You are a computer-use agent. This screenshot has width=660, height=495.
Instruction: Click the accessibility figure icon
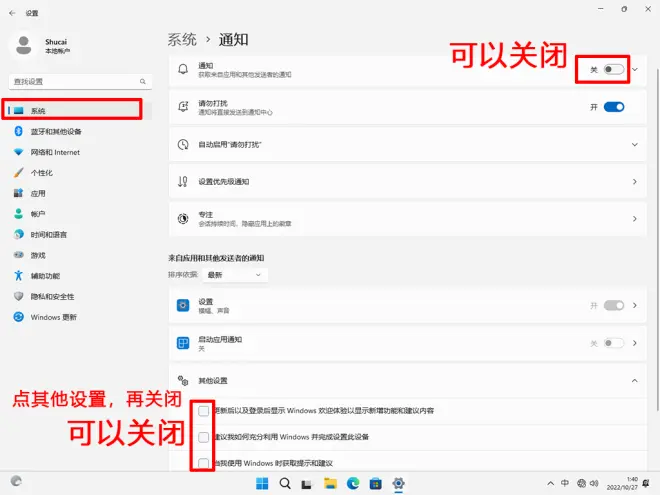coord(18,275)
